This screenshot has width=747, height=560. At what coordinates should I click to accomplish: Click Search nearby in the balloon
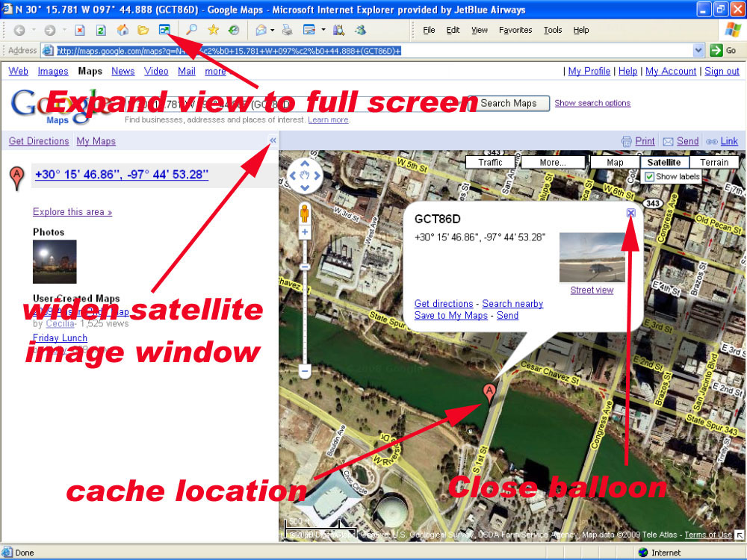pyautogui.click(x=512, y=303)
